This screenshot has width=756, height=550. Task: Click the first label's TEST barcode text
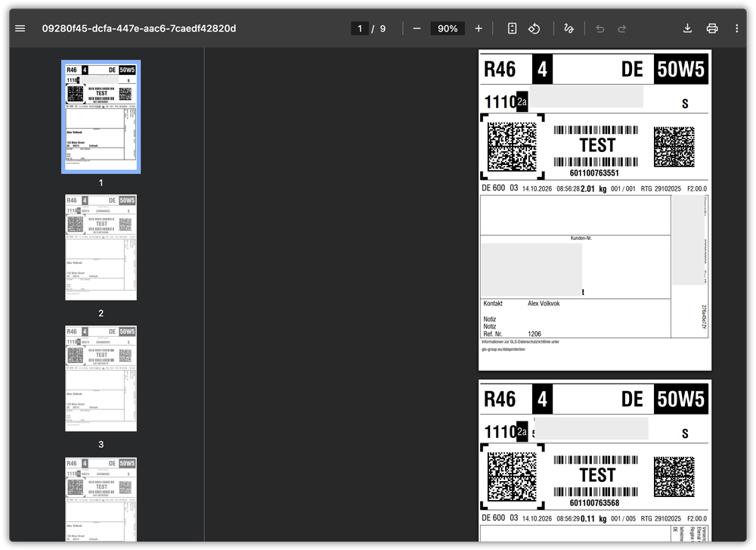coord(597,145)
